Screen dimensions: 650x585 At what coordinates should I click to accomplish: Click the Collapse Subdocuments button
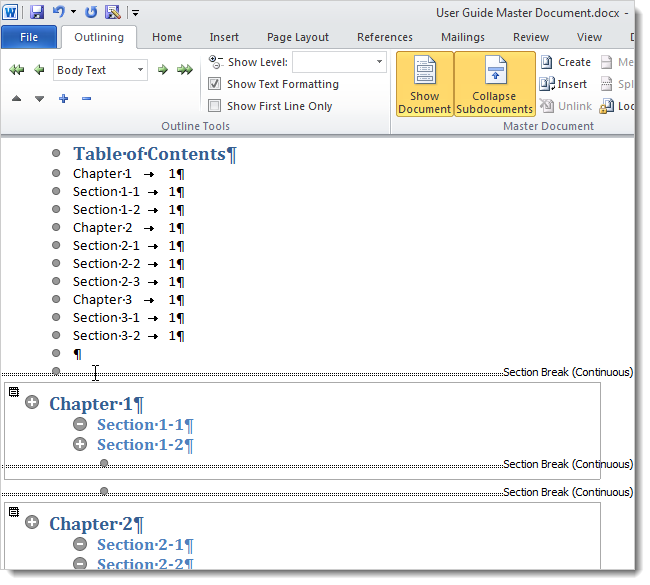pos(494,84)
